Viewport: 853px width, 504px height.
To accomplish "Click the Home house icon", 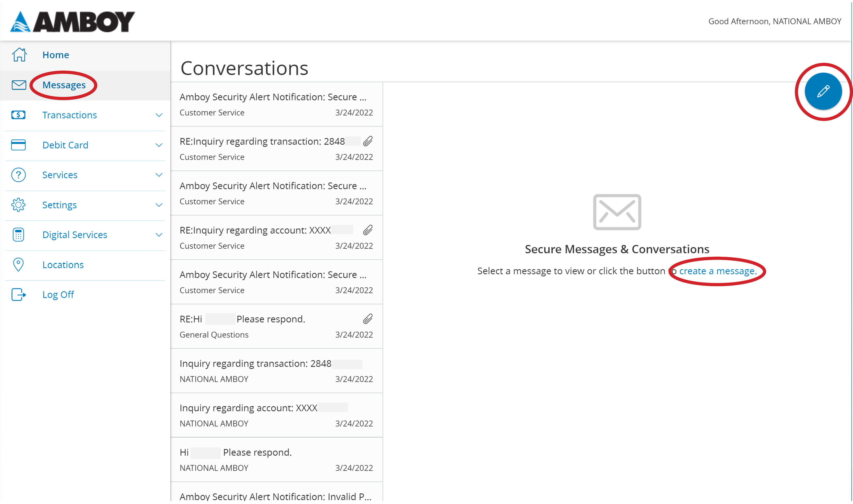I will 19,54.
